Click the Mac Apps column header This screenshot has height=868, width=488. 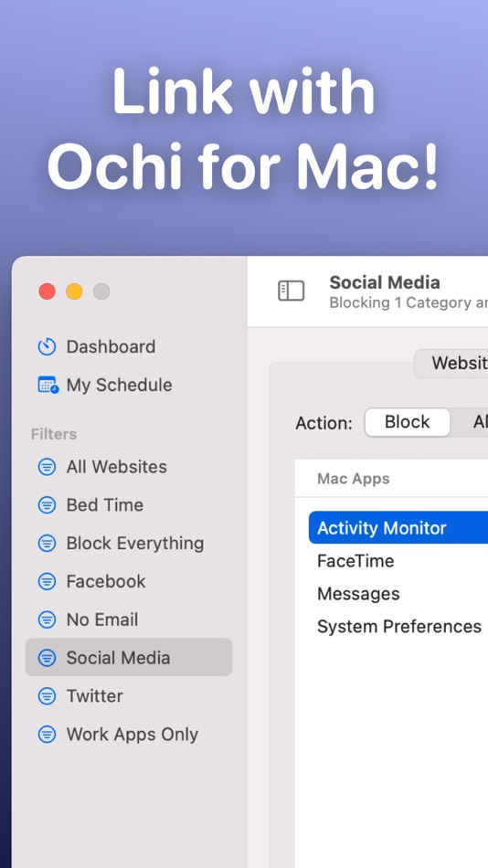point(392,478)
